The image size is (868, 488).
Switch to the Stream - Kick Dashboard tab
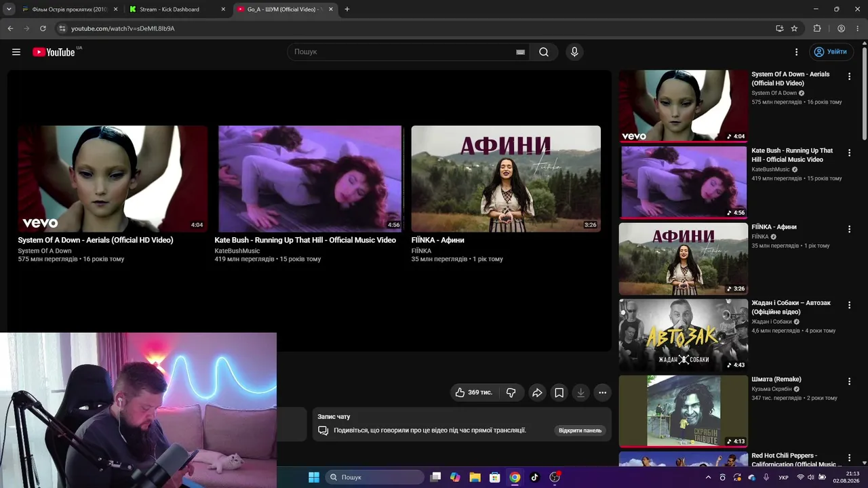coord(176,9)
